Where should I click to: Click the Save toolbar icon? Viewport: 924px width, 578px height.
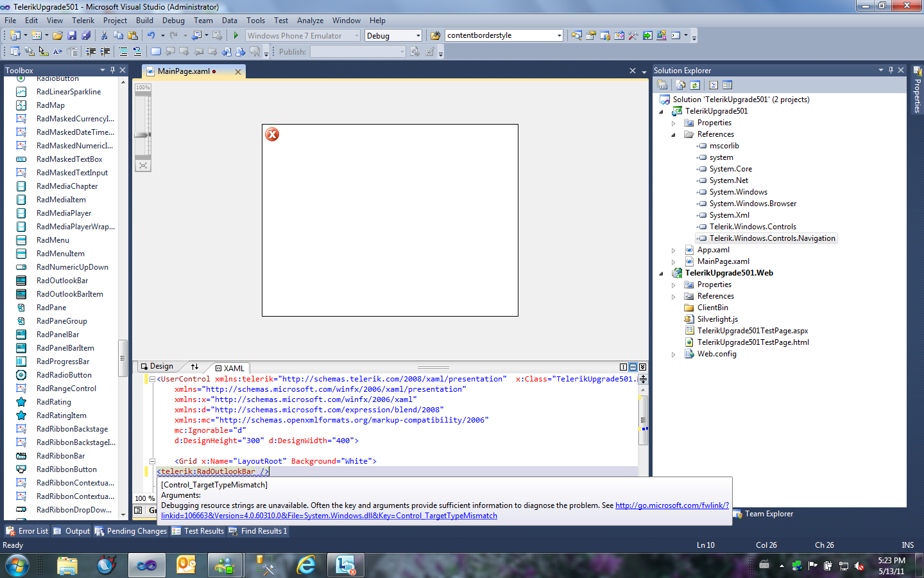pos(72,35)
